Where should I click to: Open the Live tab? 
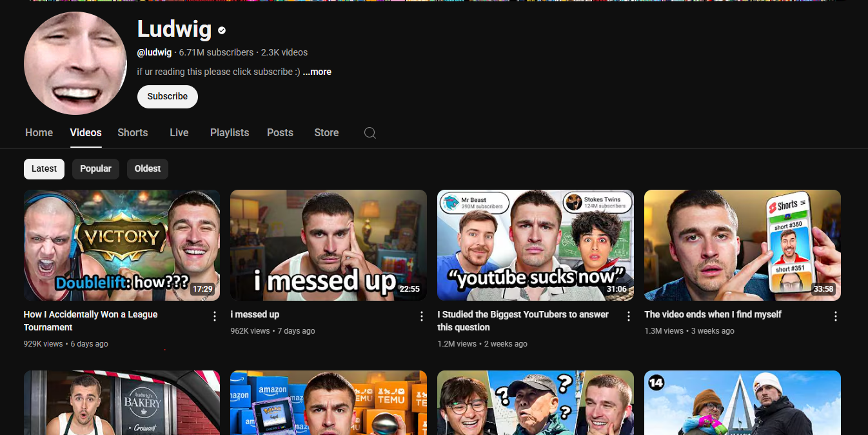[x=179, y=132]
